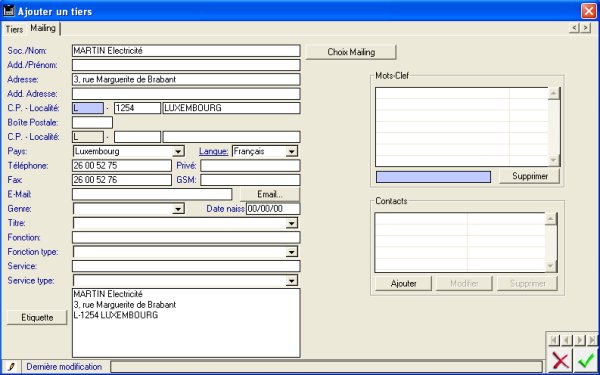The width and height of the screenshot is (600, 375).
Task: Expand the Genre dropdown
Action: coord(178,209)
